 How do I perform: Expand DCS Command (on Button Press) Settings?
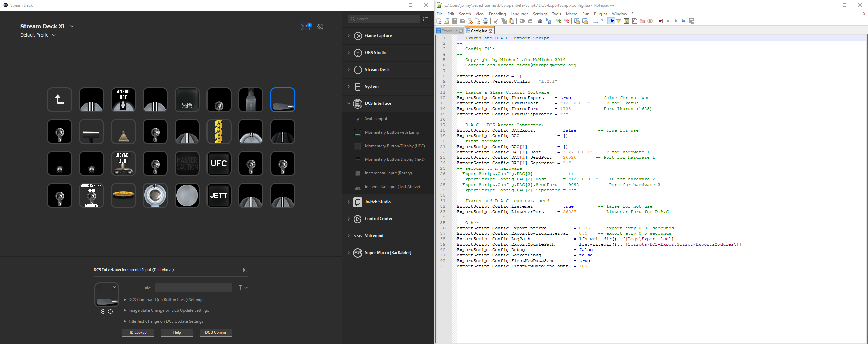tap(164, 300)
